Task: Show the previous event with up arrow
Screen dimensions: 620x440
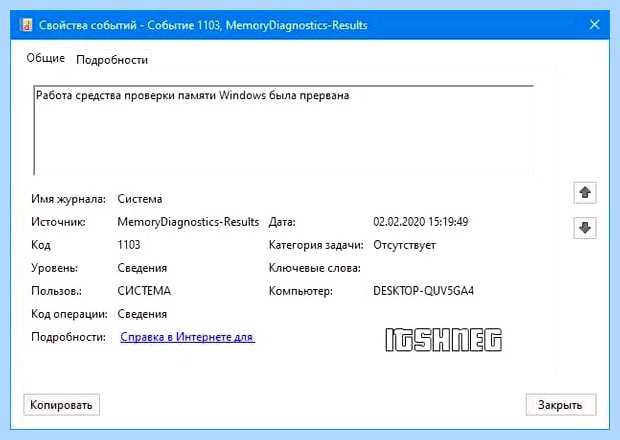Action: click(x=585, y=193)
